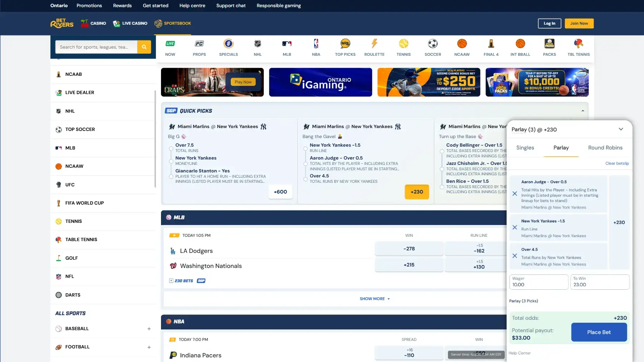Open the Ontario region selector
The image size is (644, 362).
59,6
